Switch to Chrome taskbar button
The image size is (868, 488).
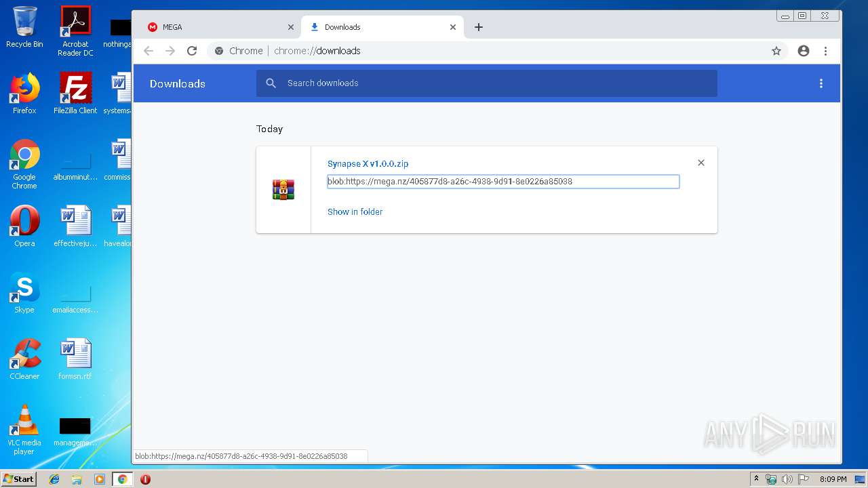coord(122,479)
